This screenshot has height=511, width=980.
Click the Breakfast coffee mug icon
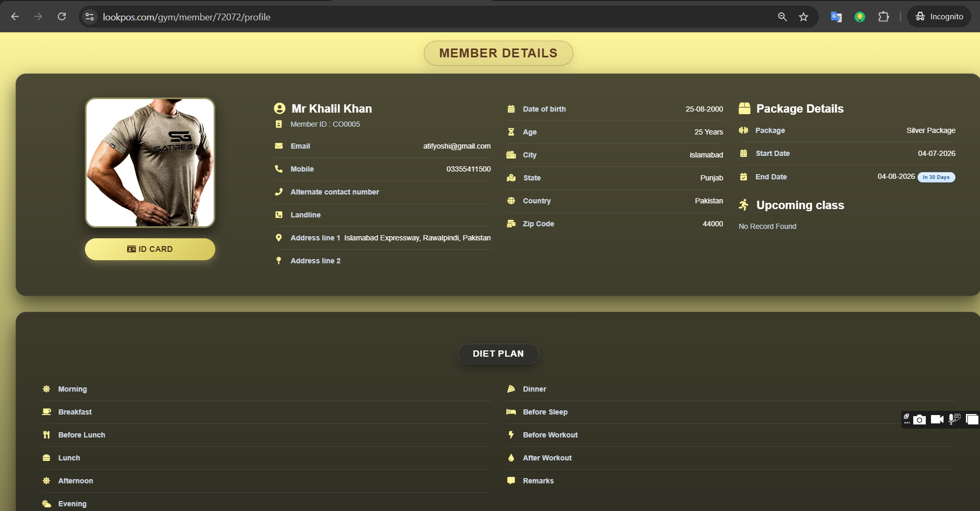(46, 412)
